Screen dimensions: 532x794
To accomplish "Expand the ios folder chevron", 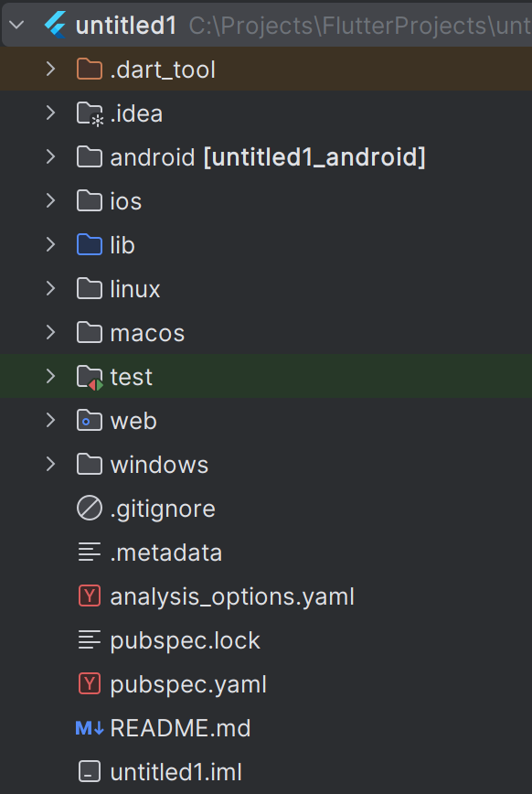I will click(x=50, y=201).
